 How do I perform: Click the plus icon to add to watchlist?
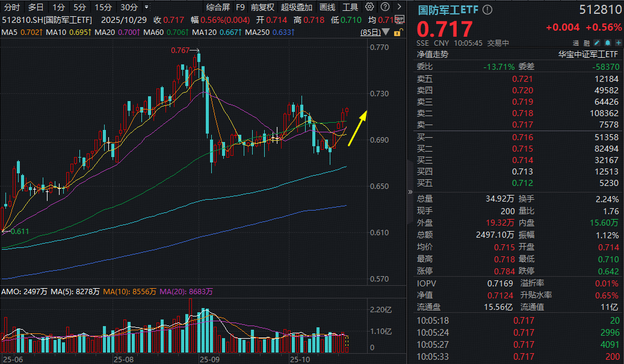tap(618, 43)
